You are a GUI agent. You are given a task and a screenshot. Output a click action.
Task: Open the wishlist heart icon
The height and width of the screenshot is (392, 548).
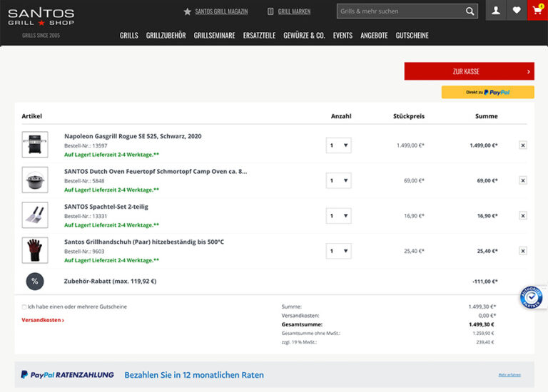517,11
